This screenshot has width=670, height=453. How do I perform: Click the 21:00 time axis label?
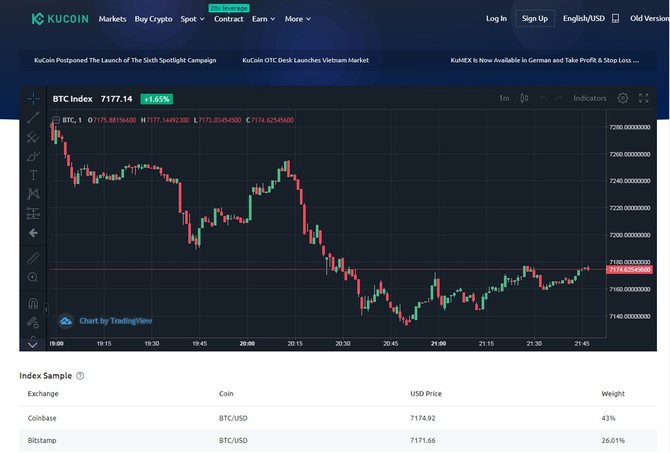438,344
